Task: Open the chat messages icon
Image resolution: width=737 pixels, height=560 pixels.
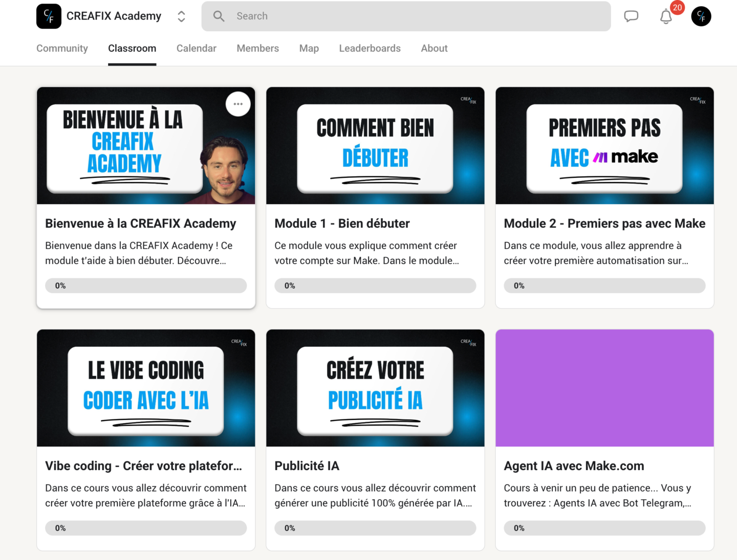Action: pos(631,16)
